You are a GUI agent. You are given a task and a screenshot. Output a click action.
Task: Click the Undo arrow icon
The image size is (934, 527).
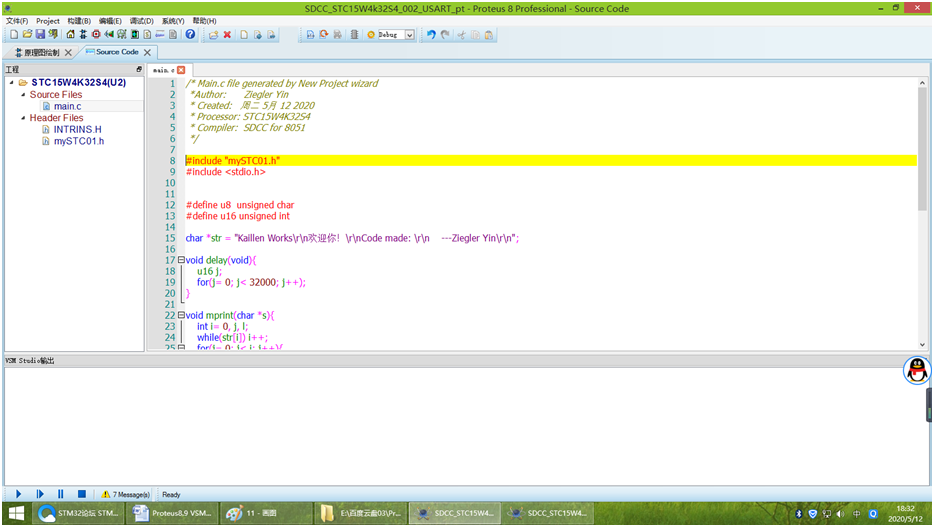431,35
